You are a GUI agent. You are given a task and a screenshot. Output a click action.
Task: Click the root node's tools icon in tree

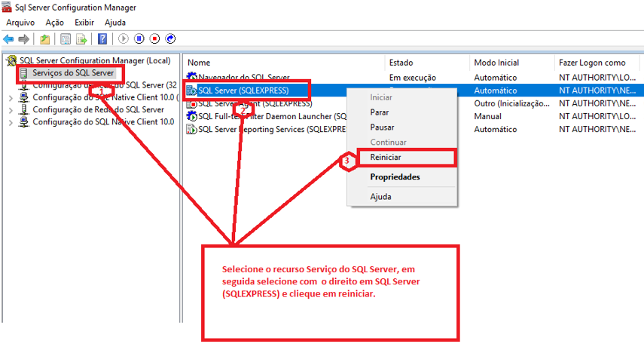[12, 61]
